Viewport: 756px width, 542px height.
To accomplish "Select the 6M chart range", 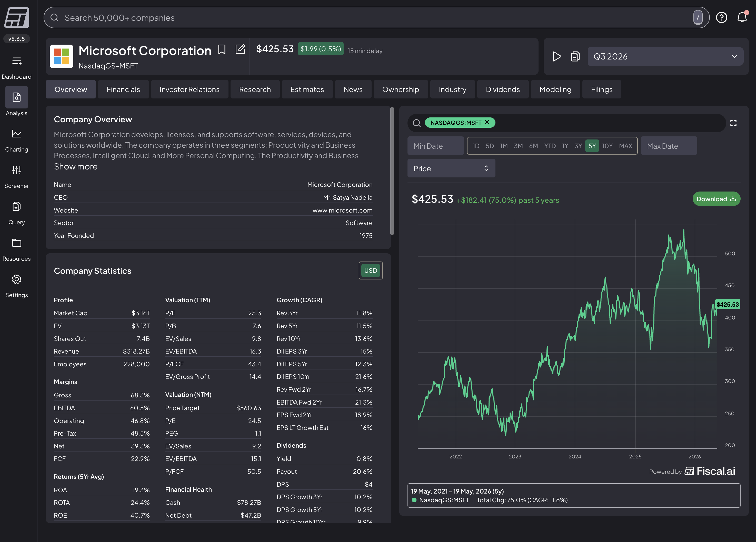I will click(533, 146).
